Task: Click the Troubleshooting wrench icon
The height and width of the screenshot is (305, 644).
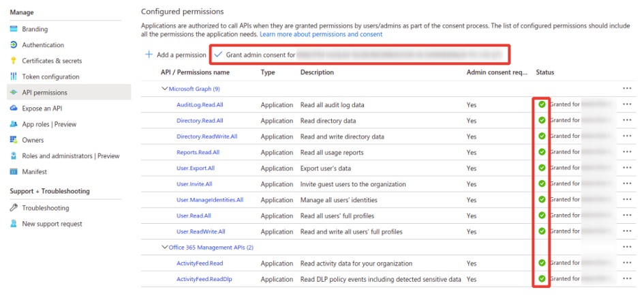Action: [x=14, y=208]
